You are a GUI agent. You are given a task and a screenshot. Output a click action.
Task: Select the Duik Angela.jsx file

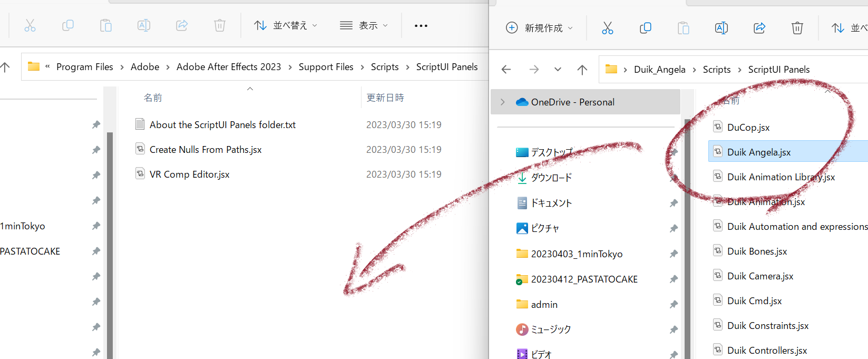[758, 152]
